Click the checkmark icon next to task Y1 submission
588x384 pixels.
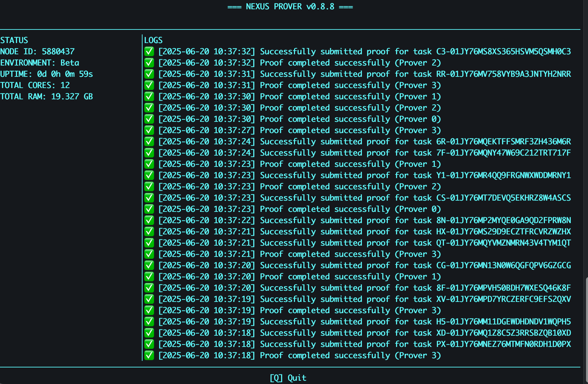[x=149, y=175]
